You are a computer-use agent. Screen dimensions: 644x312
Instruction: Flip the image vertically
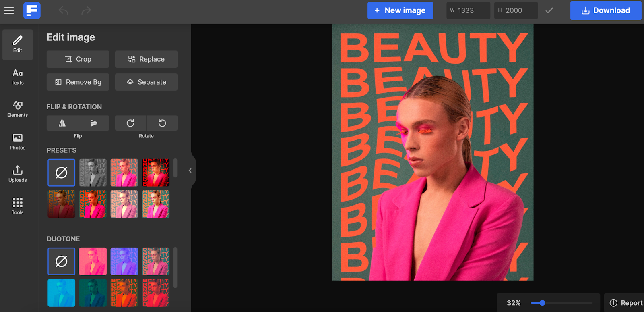[94, 123]
